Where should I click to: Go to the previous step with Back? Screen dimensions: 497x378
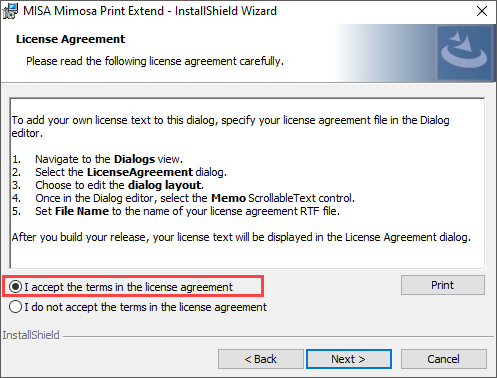click(261, 359)
